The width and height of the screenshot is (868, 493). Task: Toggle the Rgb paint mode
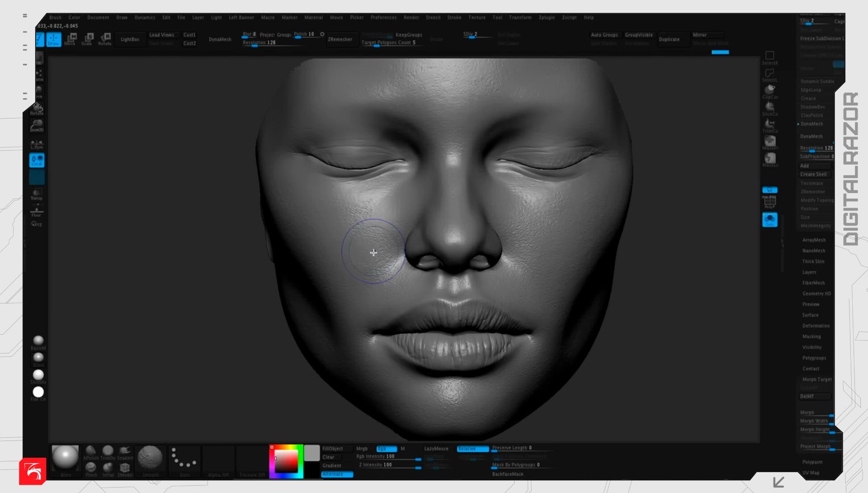[387, 449]
